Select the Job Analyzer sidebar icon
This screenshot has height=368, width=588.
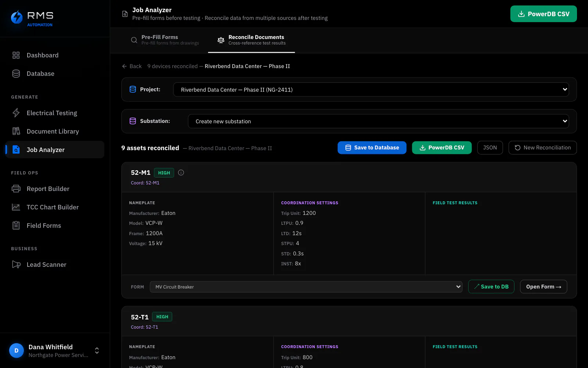pos(16,150)
